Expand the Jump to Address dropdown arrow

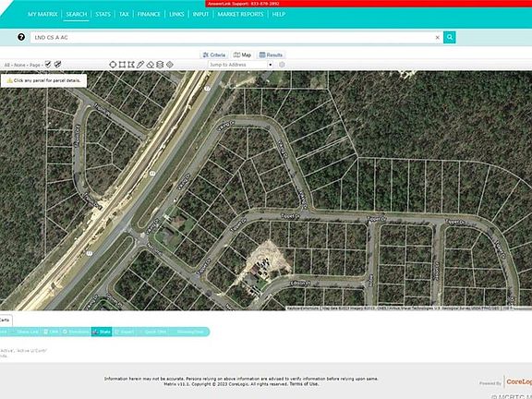(x=271, y=65)
